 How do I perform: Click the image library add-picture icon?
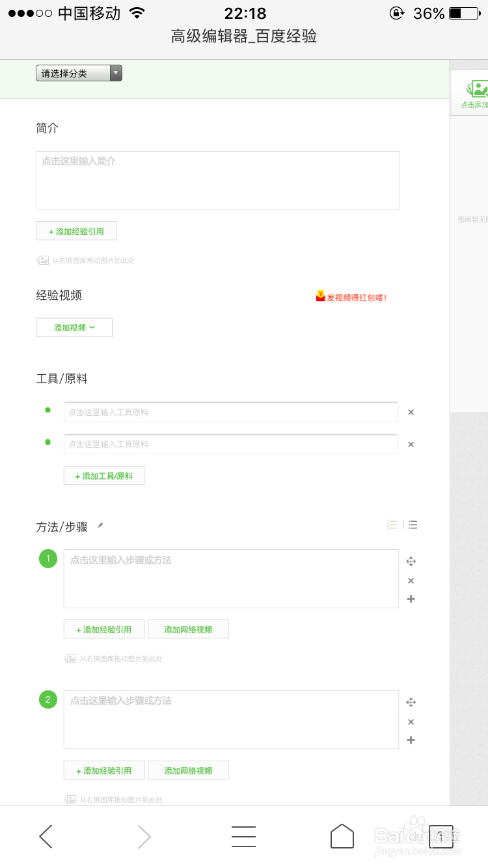click(477, 89)
